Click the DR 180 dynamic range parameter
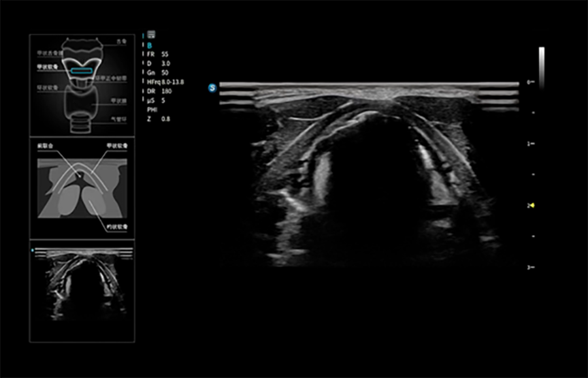Image resolution: width=588 pixels, height=378 pixels. point(158,91)
